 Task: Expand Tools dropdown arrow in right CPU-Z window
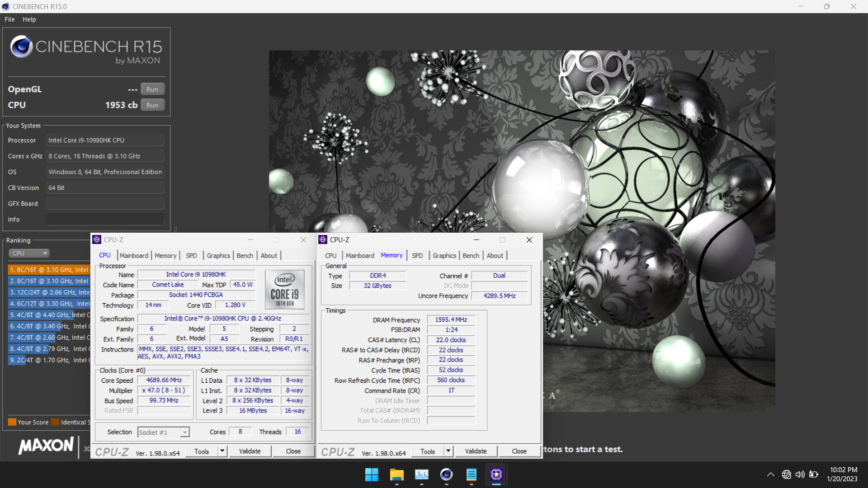point(448,451)
